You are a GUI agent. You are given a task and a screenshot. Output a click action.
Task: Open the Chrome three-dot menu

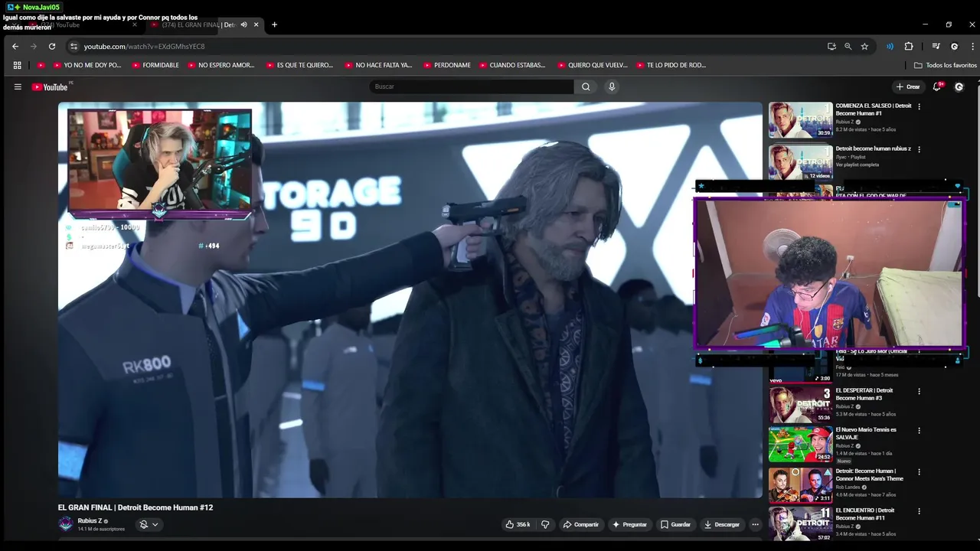[972, 46]
